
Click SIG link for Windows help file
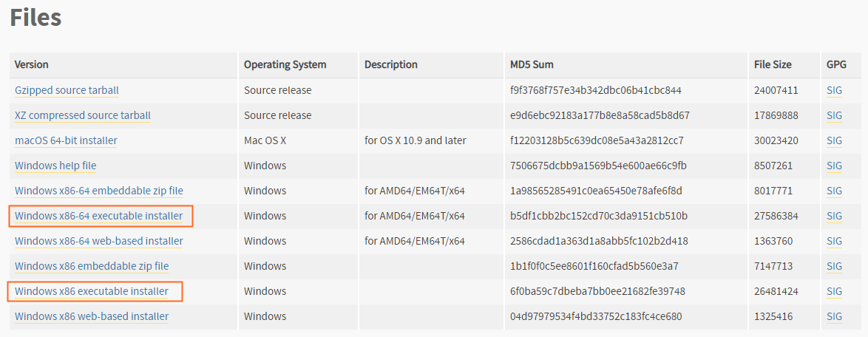[x=834, y=166]
